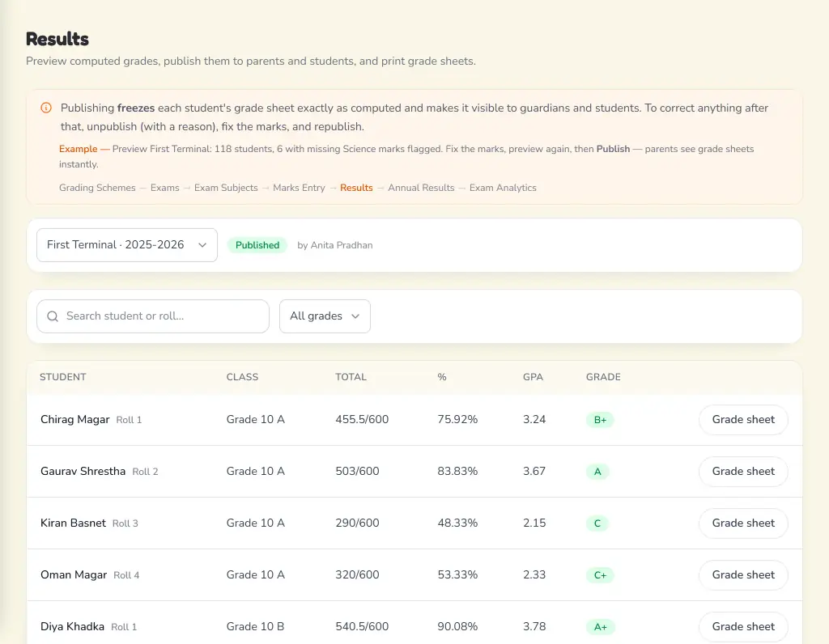Click the TOTAL column header

click(351, 377)
